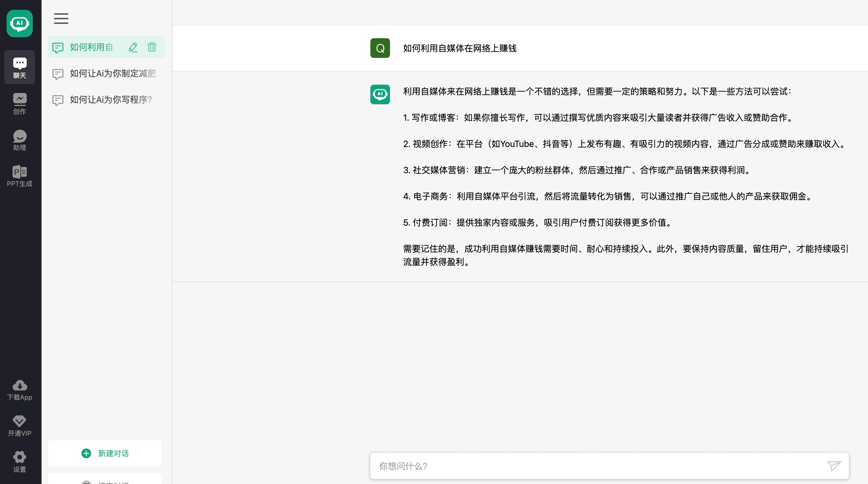Open the 创作 creation section
The width and height of the screenshot is (868, 484).
pyautogui.click(x=20, y=104)
